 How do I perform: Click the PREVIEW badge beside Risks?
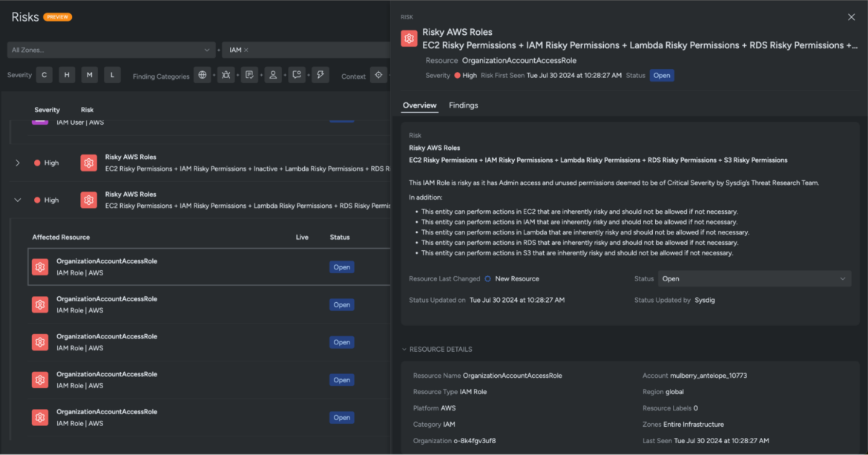tap(58, 17)
